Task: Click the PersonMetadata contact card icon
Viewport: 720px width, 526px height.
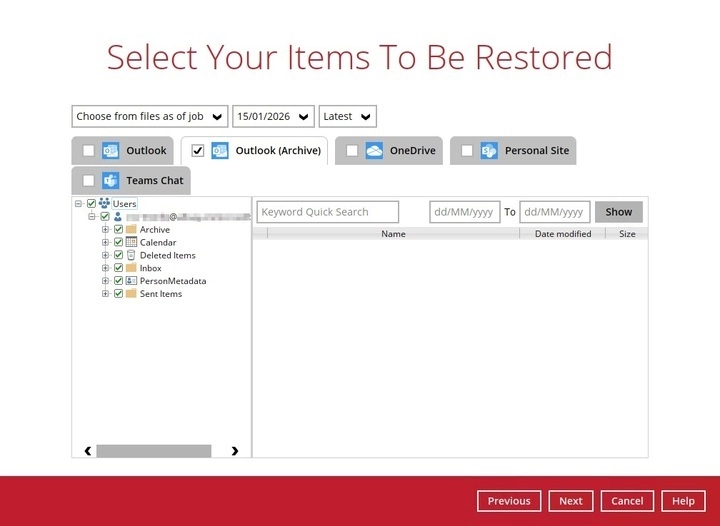Action: (x=131, y=280)
